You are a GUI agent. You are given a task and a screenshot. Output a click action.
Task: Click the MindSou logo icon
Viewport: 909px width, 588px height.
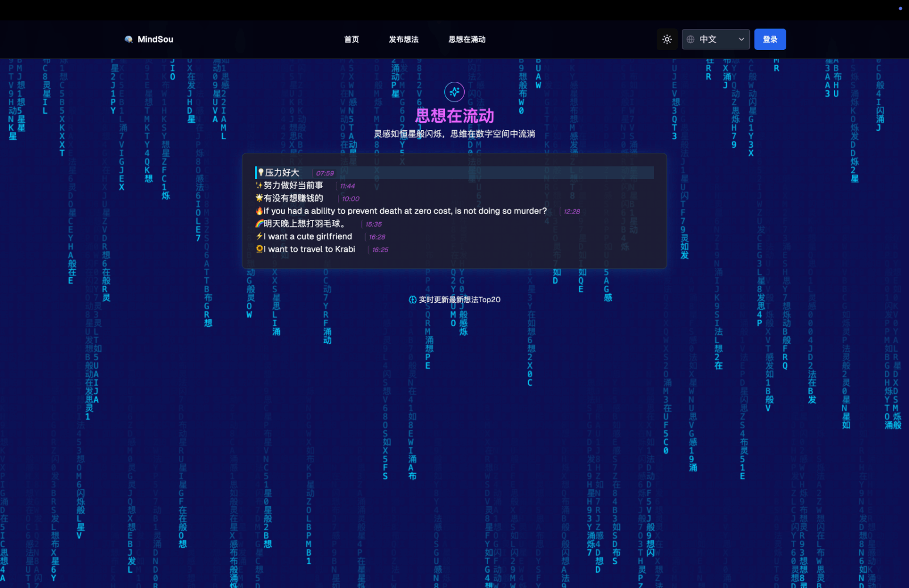click(x=129, y=39)
